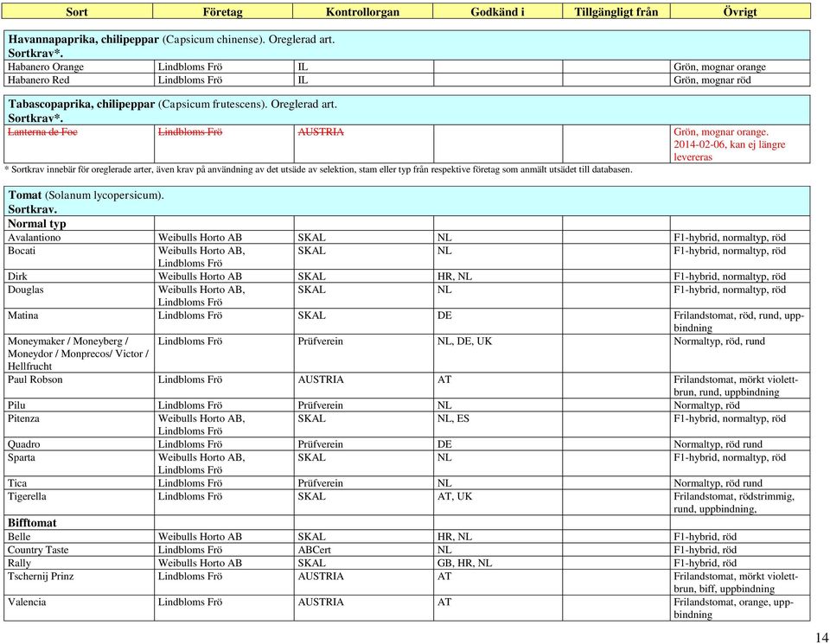
Task: Select the "Tabascopaprika, chilipeppar" section heading
Action: [81, 104]
